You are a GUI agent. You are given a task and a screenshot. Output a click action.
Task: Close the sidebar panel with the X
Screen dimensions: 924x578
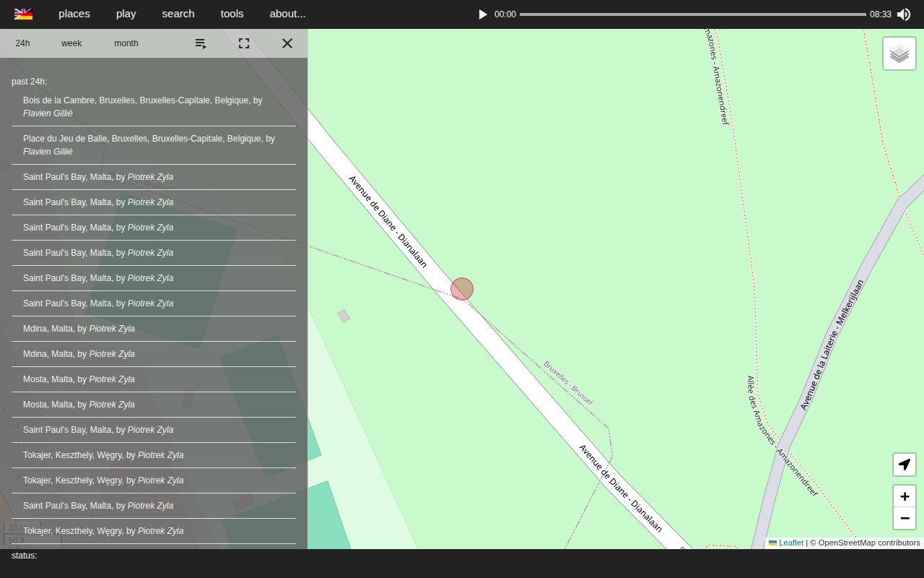tap(287, 43)
